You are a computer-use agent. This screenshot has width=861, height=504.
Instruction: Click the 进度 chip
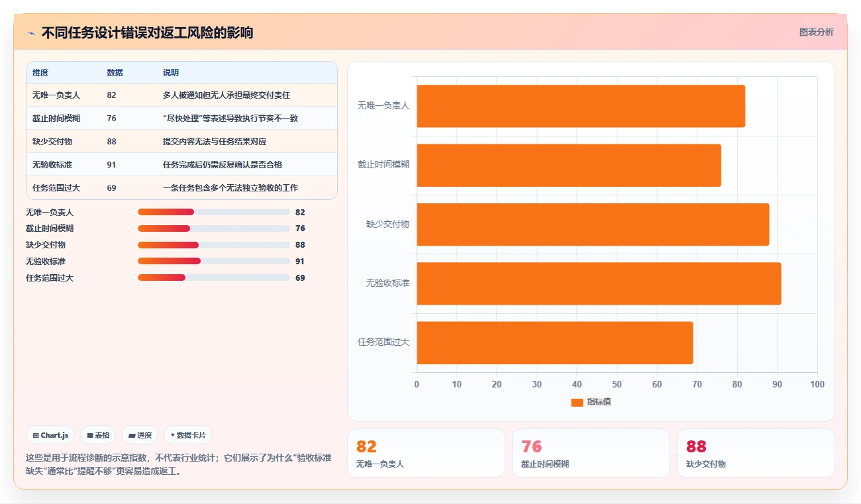140,435
